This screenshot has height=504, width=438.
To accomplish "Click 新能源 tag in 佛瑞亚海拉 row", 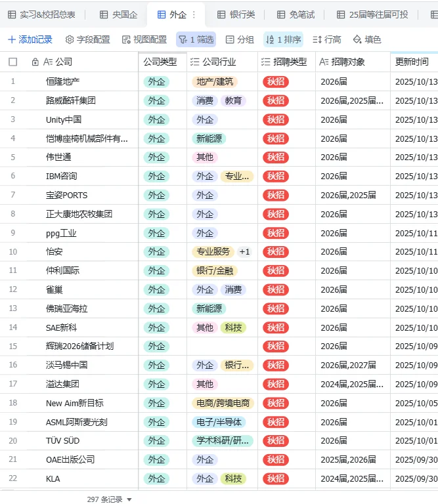I will click(209, 308).
